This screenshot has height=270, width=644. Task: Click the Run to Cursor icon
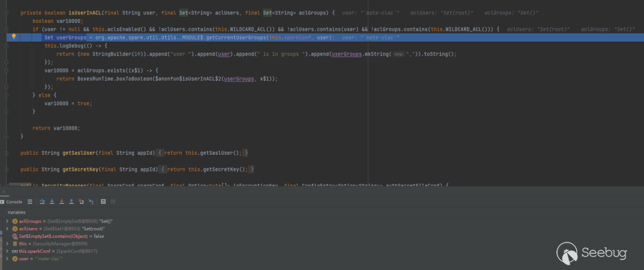click(91, 202)
